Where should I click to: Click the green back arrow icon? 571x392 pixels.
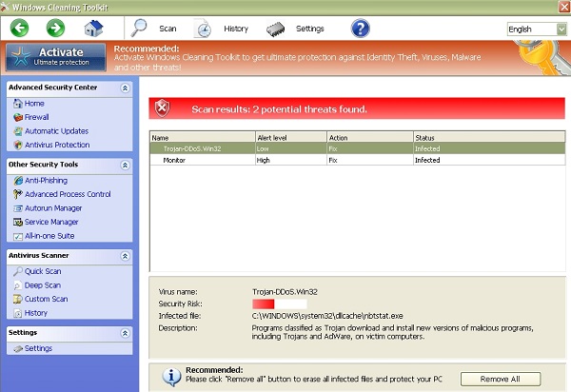click(20, 28)
